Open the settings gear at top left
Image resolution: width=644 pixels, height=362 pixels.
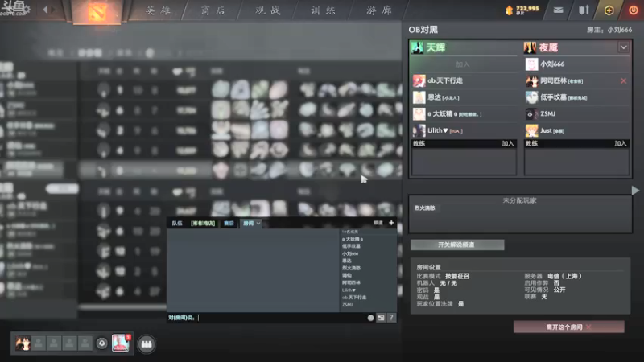click(x=27, y=9)
